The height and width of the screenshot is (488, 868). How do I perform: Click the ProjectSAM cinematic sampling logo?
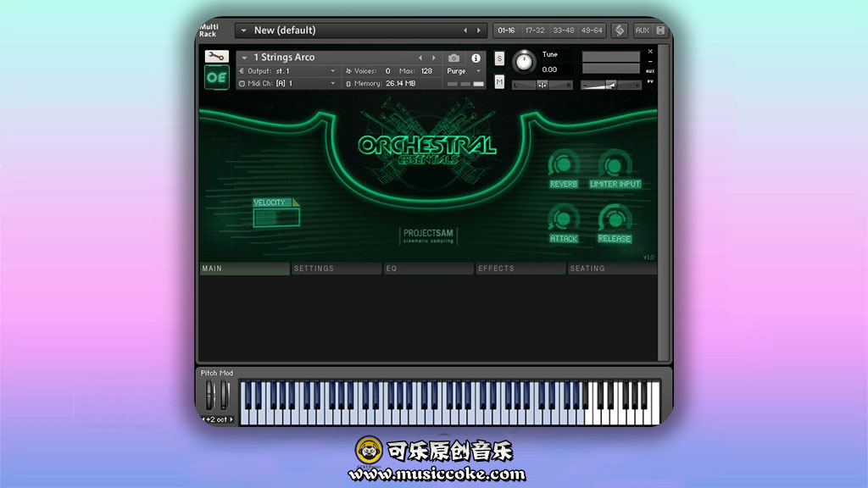428,236
